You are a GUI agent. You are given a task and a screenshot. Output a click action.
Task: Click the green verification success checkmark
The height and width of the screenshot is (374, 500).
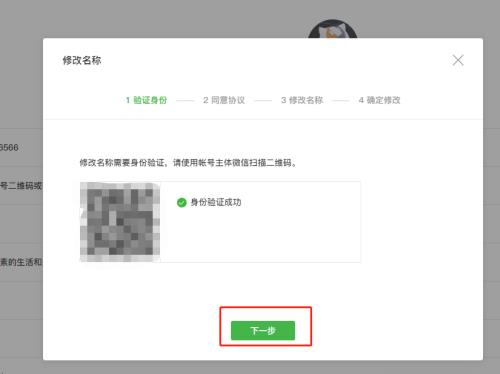coord(182,202)
